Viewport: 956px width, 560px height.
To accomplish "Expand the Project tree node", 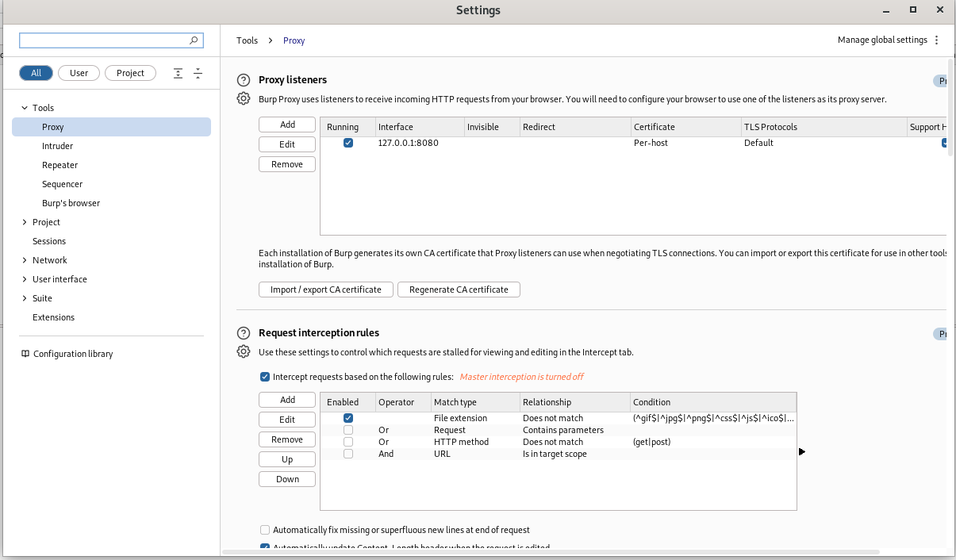I will pos(25,222).
